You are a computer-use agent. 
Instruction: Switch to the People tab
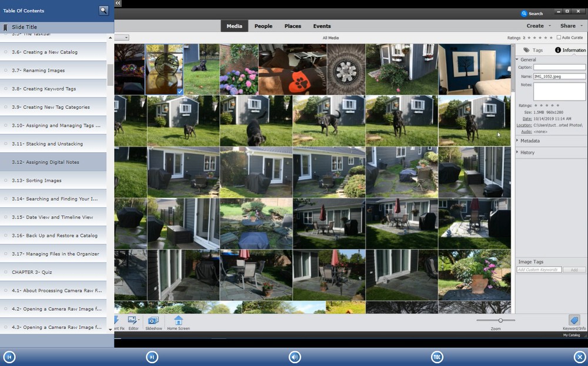click(x=263, y=26)
